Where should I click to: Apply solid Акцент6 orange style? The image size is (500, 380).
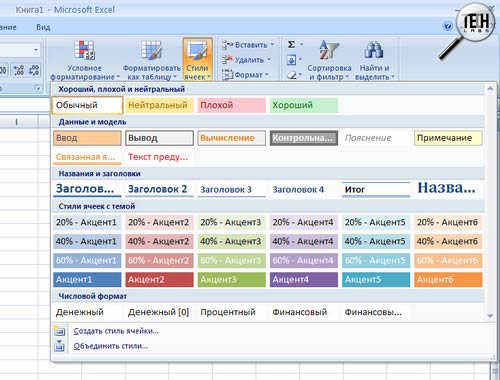point(448,279)
